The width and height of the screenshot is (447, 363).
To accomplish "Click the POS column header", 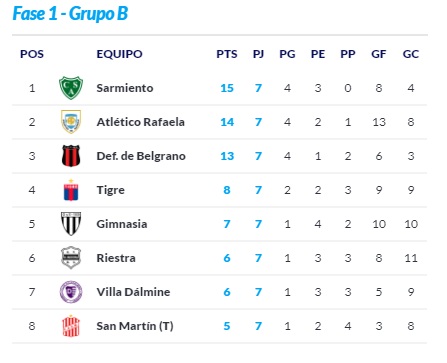I will (32, 54).
